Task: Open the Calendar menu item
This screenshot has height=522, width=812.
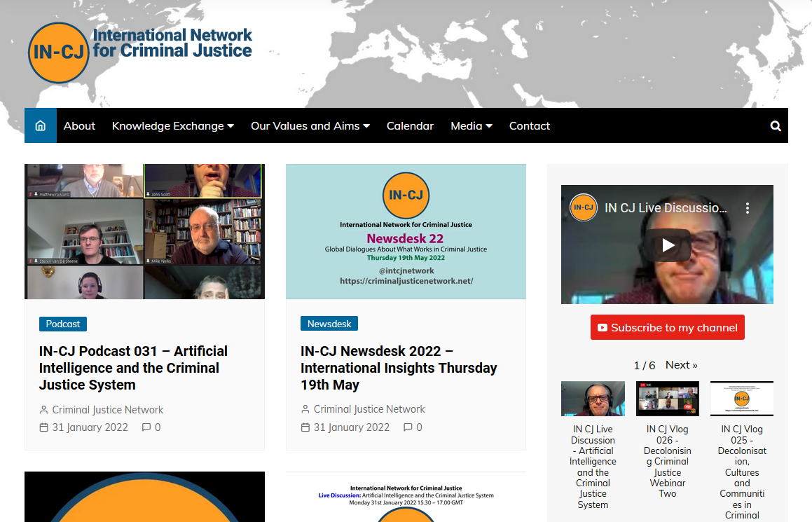Action: (x=410, y=126)
